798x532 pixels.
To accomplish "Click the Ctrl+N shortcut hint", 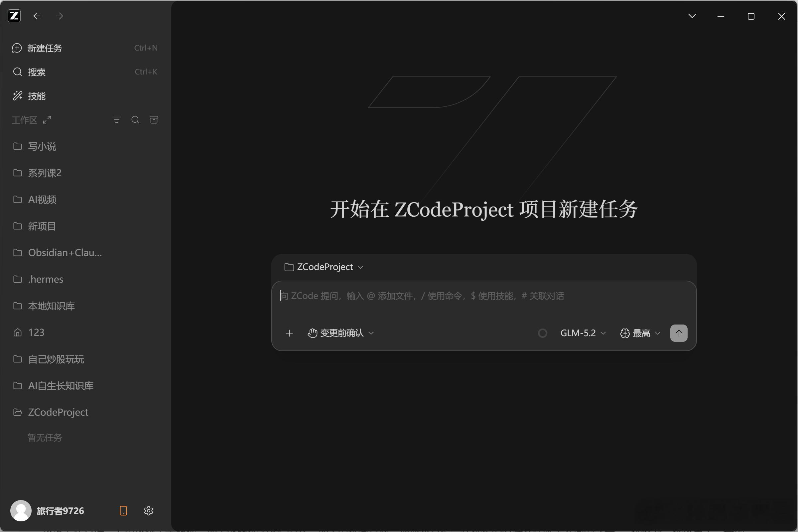I will click(x=146, y=48).
